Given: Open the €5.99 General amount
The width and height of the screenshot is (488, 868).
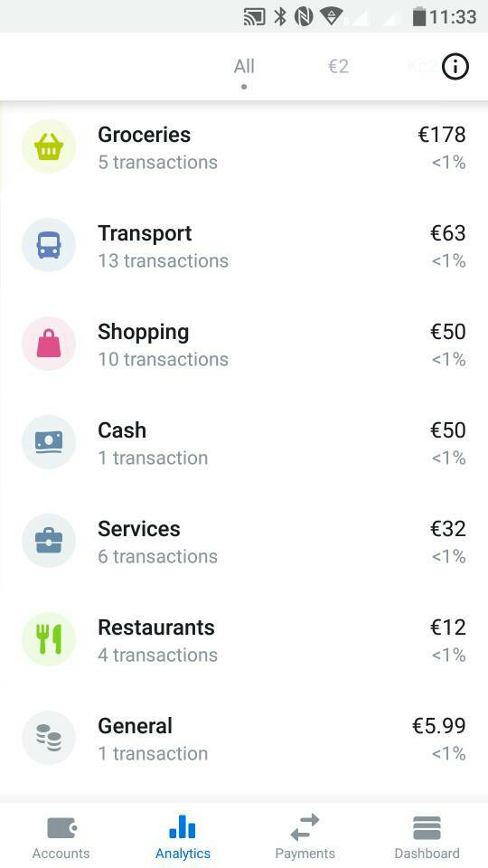Looking at the screenshot, I should point(439,726).
